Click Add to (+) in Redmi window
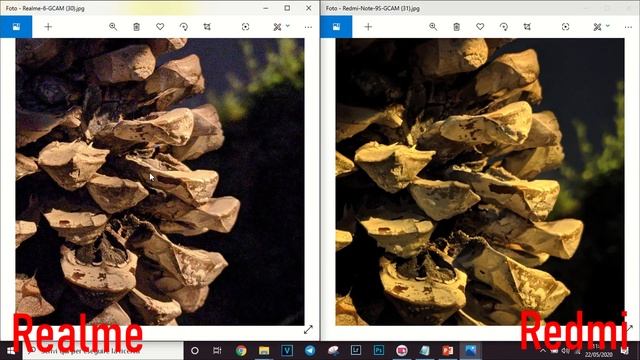 pyautogui.click(x=368, y=27)
